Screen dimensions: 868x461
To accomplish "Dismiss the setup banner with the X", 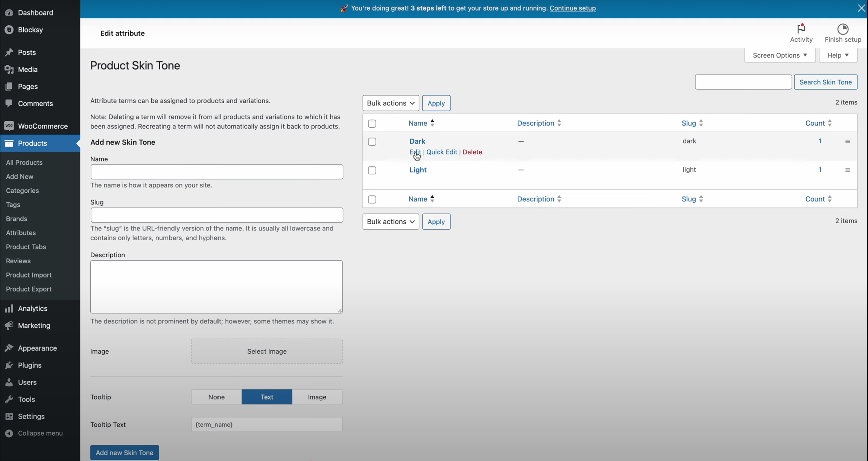I will click(x=861, y=8).
